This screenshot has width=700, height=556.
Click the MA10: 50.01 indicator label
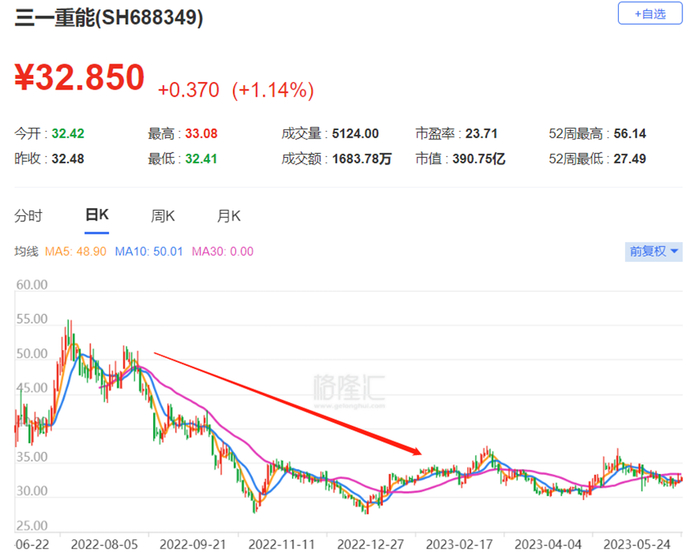(149, 251)
